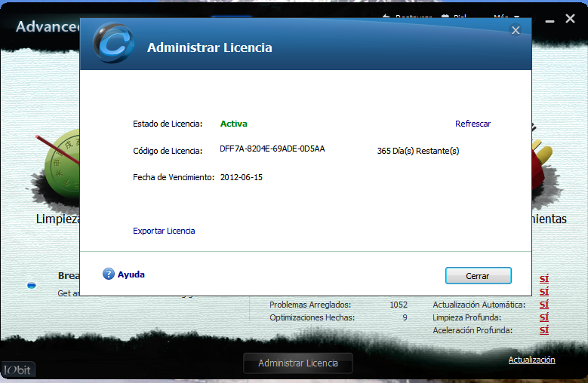Screen dimensions: 588x383
Task: Click the Problemas Arreglados value 1052
Action: click(399, 305)
